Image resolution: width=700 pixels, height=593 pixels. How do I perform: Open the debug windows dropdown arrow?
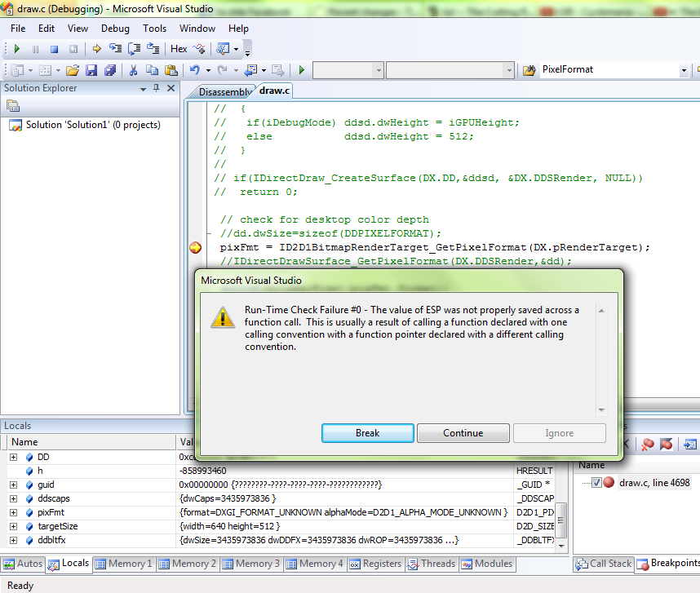pyautogui.click(x=236, y=49)
